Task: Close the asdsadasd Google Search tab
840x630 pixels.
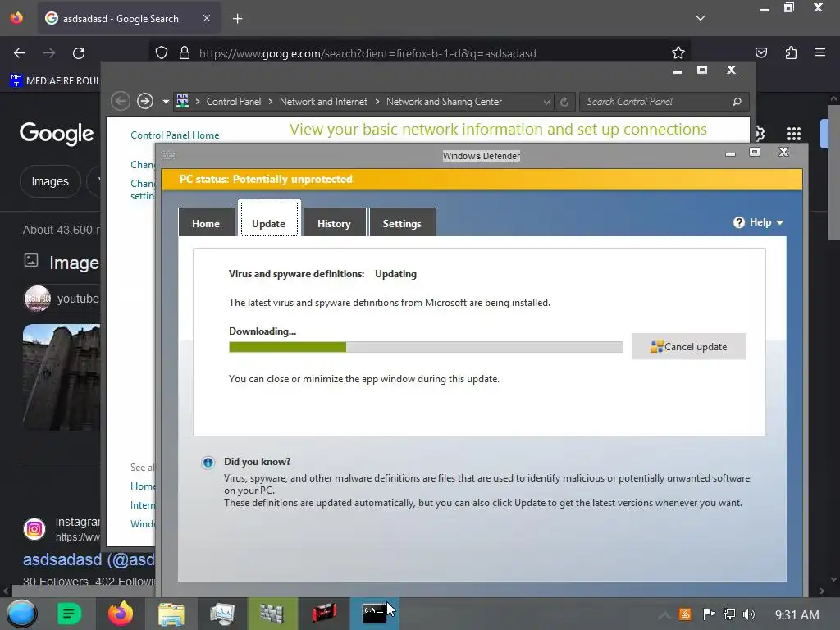Action: (206, 18)
